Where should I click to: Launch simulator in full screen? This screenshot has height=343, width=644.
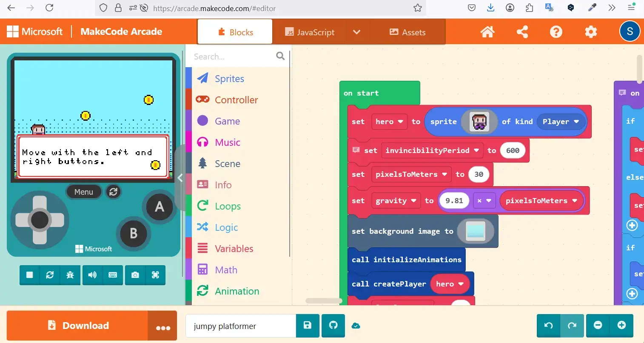point(155,275)
